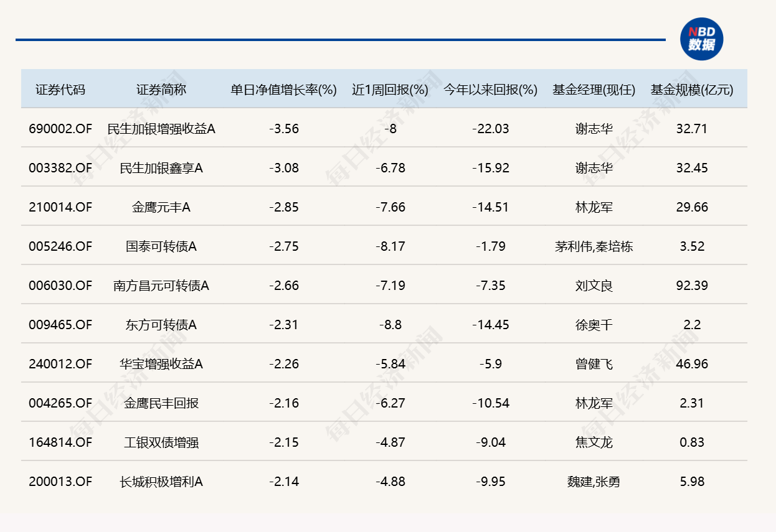Click the 今年以来回报(%) column header
Viewport: 776px width, 532px height.
click(x=491, y=90)
